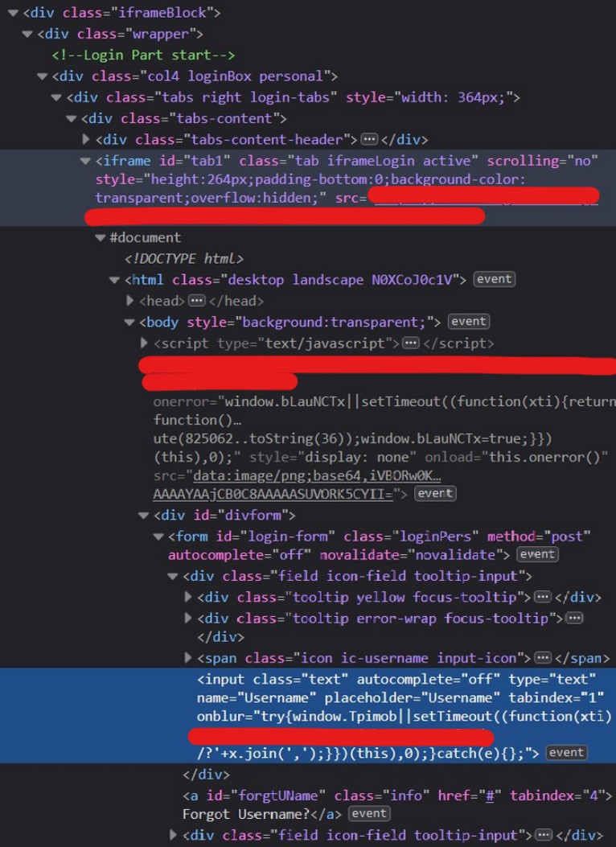Expand the script text/javascript node
616x847 pixels.
pyautogui.click(x=144, y=343)
